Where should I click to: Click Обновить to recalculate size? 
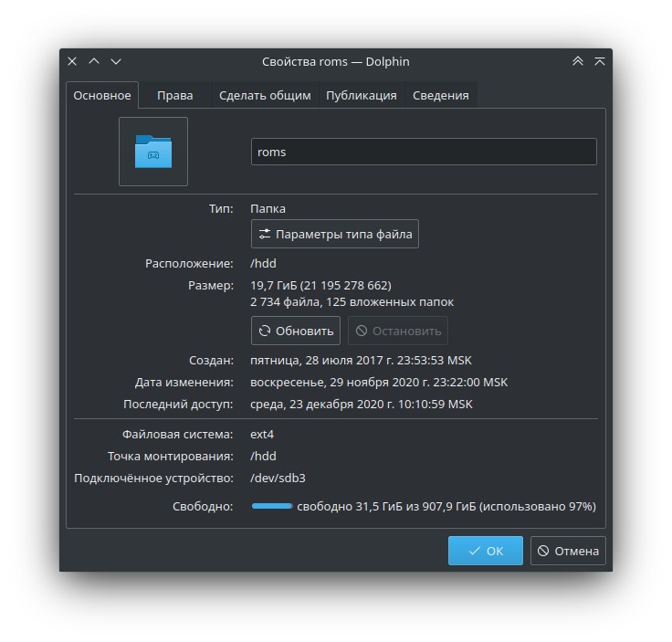click(x=296, y=331)
